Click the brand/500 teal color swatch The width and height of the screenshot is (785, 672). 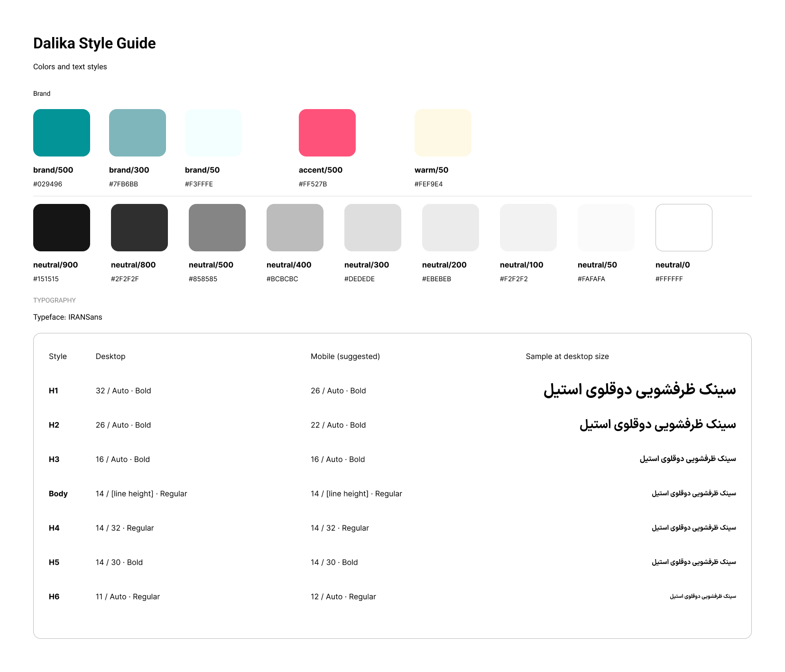(62, 133)
